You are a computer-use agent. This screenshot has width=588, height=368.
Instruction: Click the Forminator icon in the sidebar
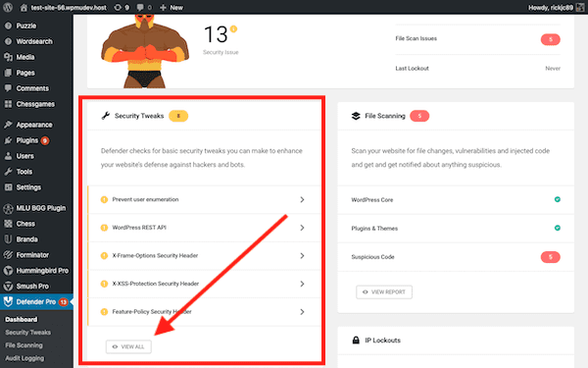pyautogui.click(x=8, y=255)
